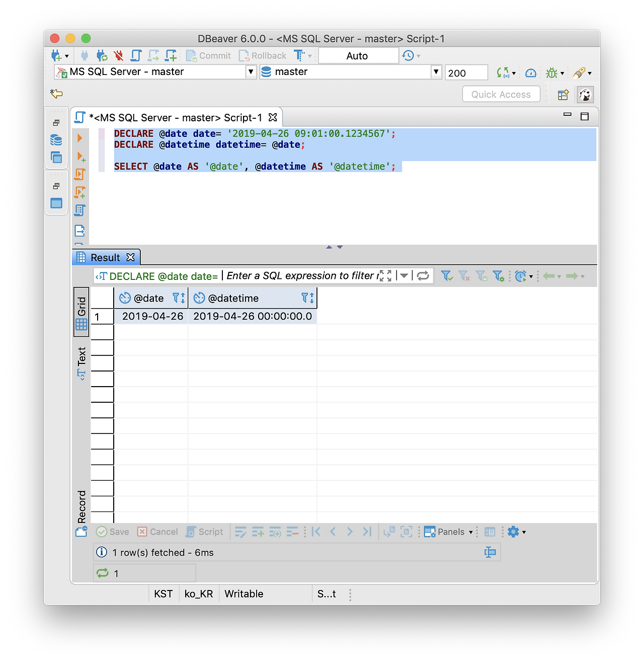644x663 pixels.
Task: Select the Result tab
Action: click(106, 257)
